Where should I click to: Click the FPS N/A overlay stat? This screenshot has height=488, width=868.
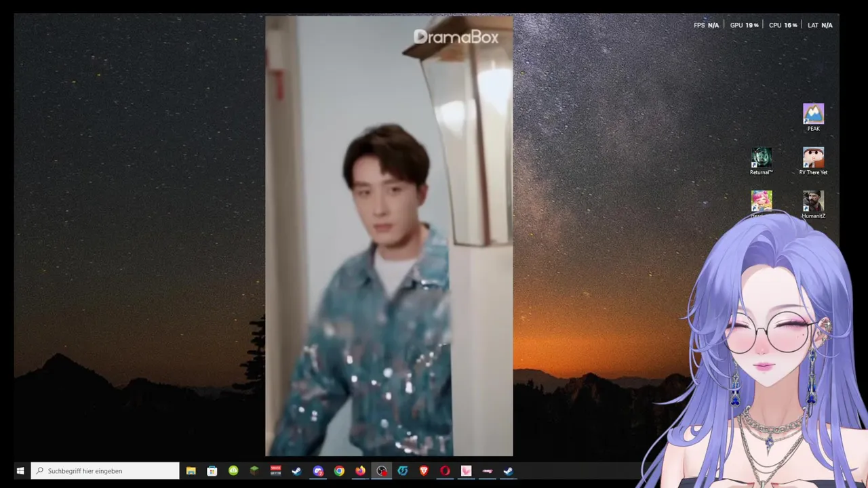click(x=706, y=25)
